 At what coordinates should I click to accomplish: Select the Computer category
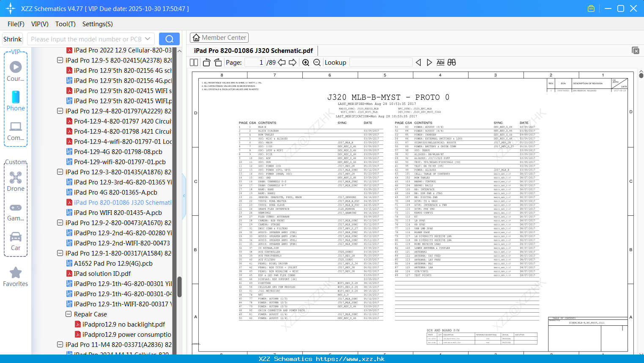click(x=16, y=131)
